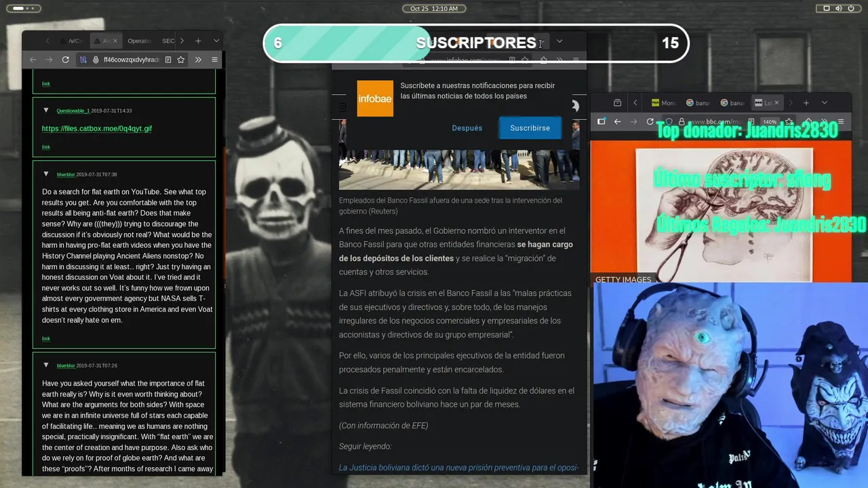868x488 pixels.
Task: Go back in the Tor browser window
Action: 33,60
